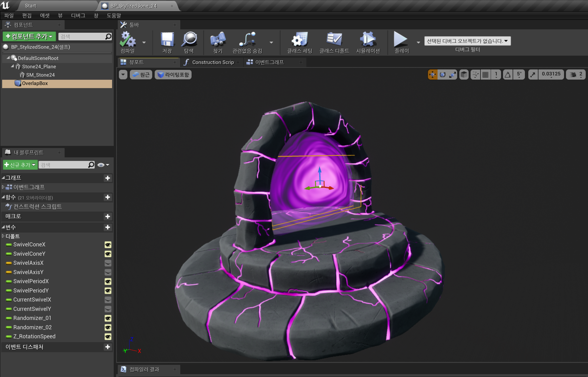Open rotation snap 5° dropdown

tap(519, 74)
